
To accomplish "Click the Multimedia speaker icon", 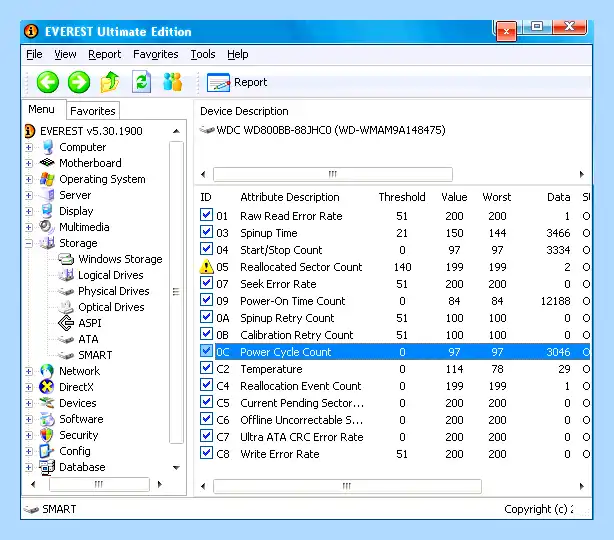I will pyautogui.click(x=46, y=226).
